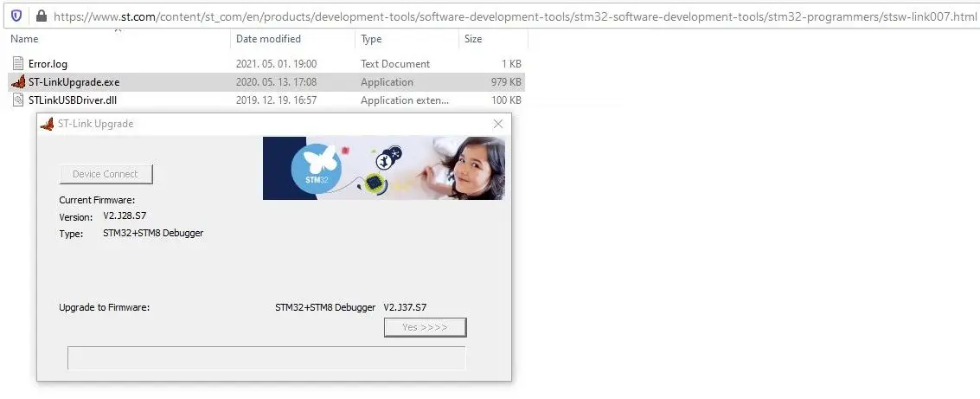Click the date 2020. 05. 13. 17:08 cell
Screen dimensions: 980x399
click(276, 82)
